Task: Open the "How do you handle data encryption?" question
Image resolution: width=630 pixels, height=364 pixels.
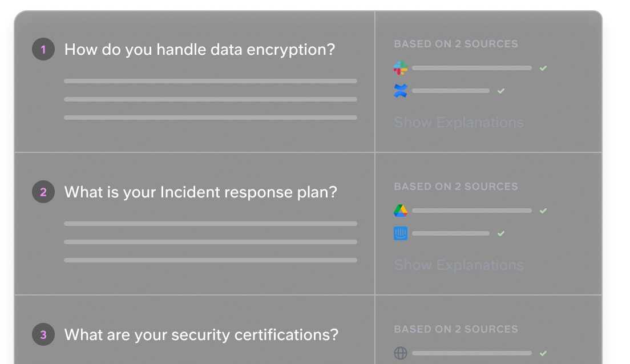Action: pyautogui.click(x=200, y=50)
